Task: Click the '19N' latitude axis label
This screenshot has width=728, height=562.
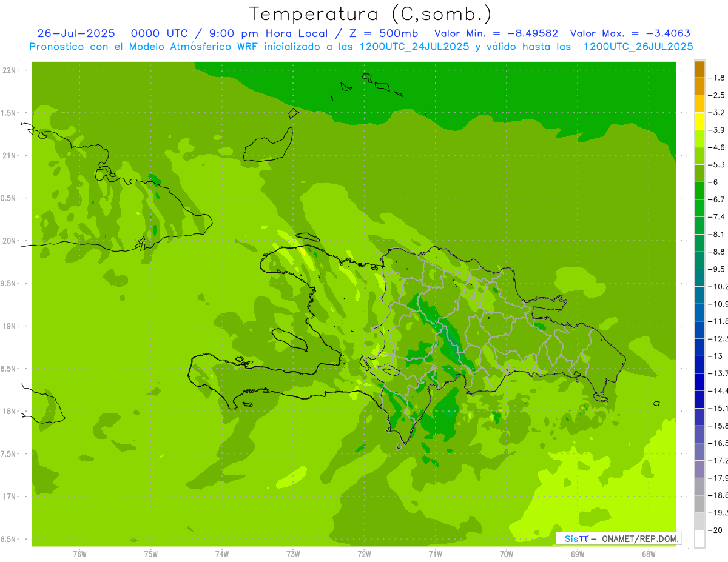Action: [x=10, y=326]
